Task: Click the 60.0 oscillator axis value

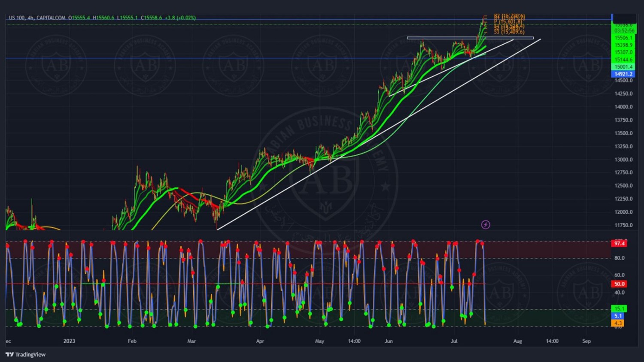Action: pyautogui.click(x=620, y=275)
